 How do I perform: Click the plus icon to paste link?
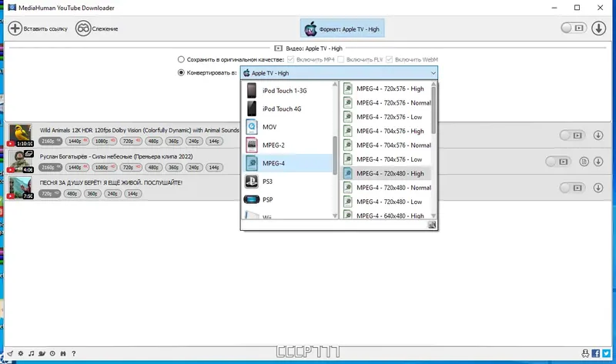[15, 28]
